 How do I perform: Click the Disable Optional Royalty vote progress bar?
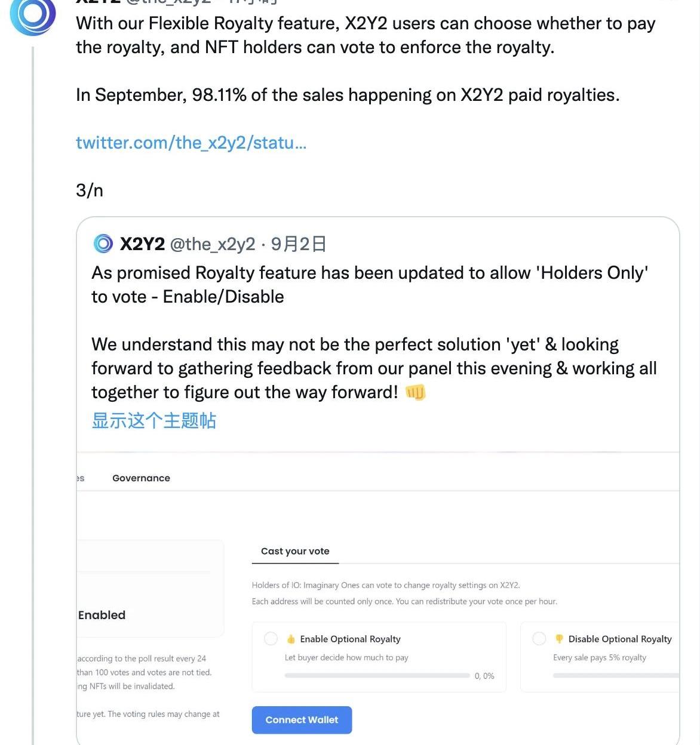pos(615,676)
